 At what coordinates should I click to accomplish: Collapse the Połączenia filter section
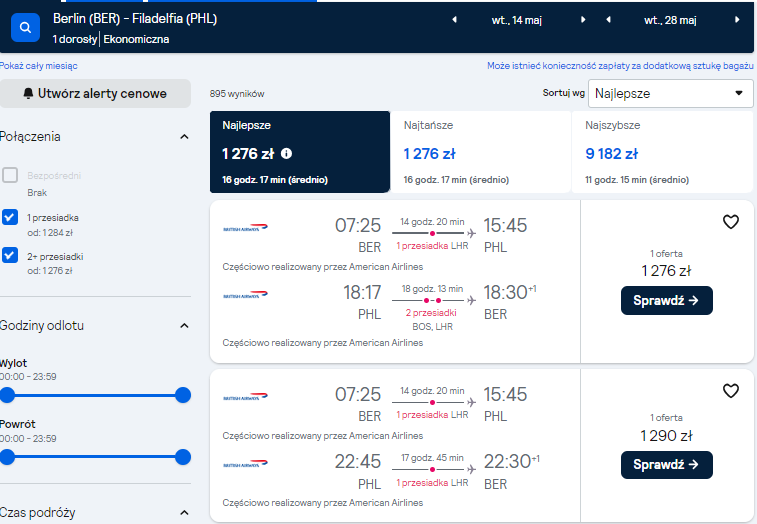click(x=184, y=137)
